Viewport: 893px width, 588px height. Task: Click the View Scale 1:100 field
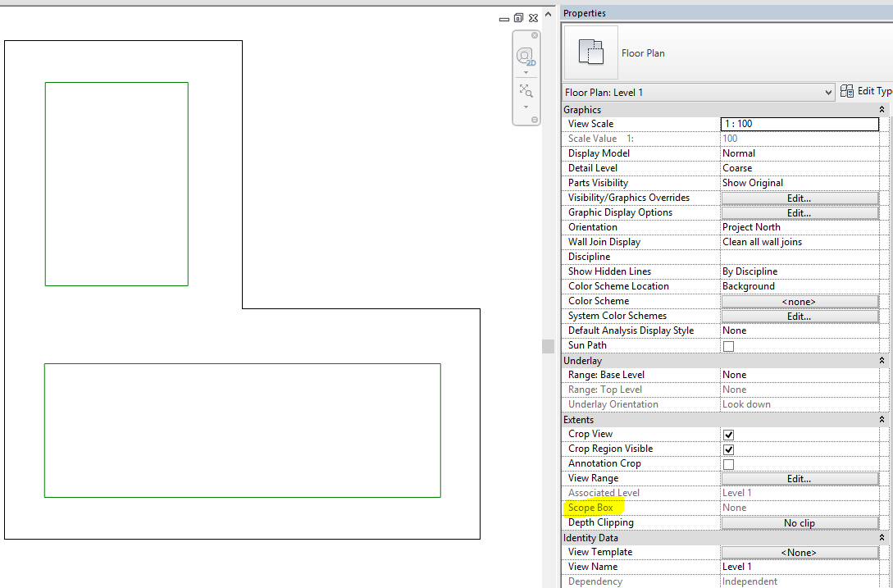tap(799, 123)
